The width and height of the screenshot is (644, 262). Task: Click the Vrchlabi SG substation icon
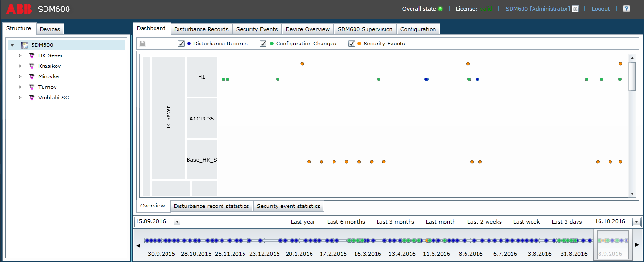[x=32, y=98]
